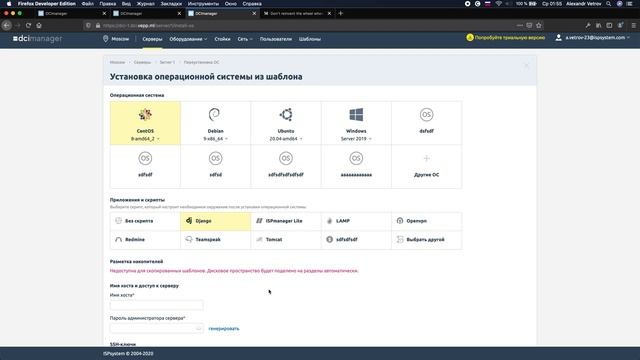Select the LAMP script option
This screenshot has width=640, height=360.
pos(356,221)
